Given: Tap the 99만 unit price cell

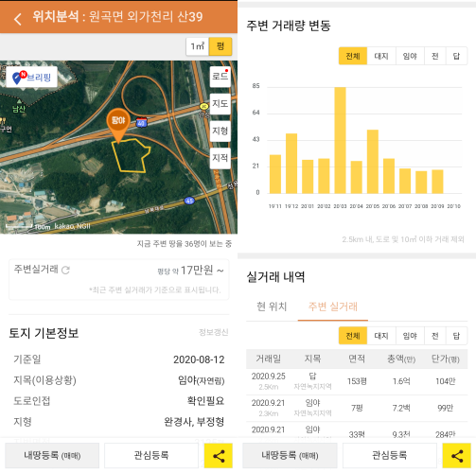Looking at the screenshot, I should [446, 409].
